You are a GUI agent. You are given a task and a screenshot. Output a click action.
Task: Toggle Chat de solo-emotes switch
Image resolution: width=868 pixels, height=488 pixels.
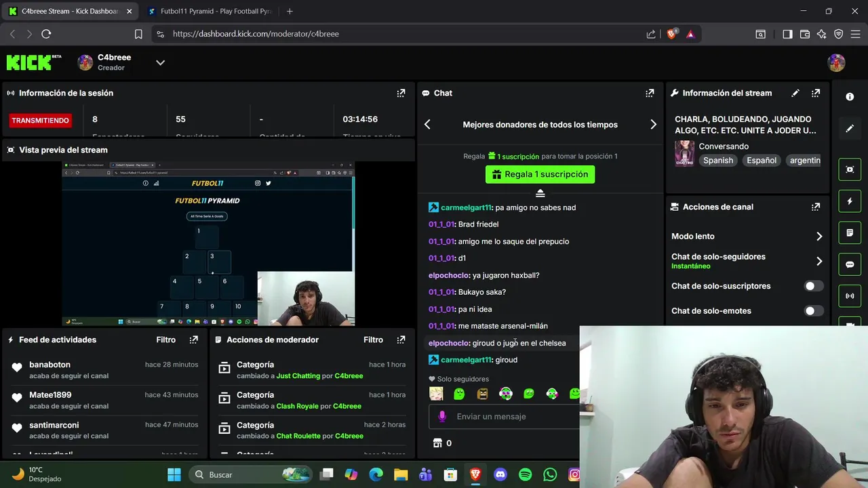click(x=813, y=310)
